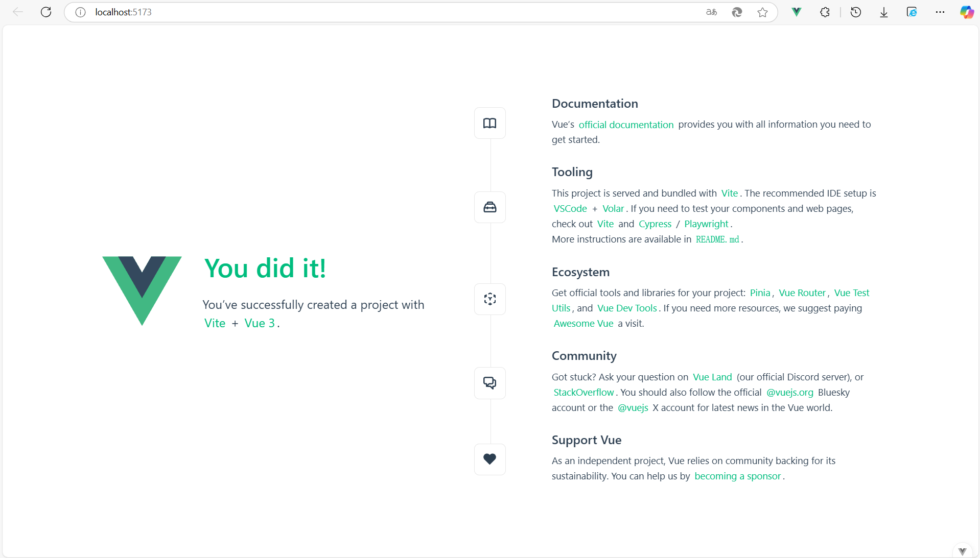Open the Cypress link
The image size is (980, 558).
(x=655, y=224)
